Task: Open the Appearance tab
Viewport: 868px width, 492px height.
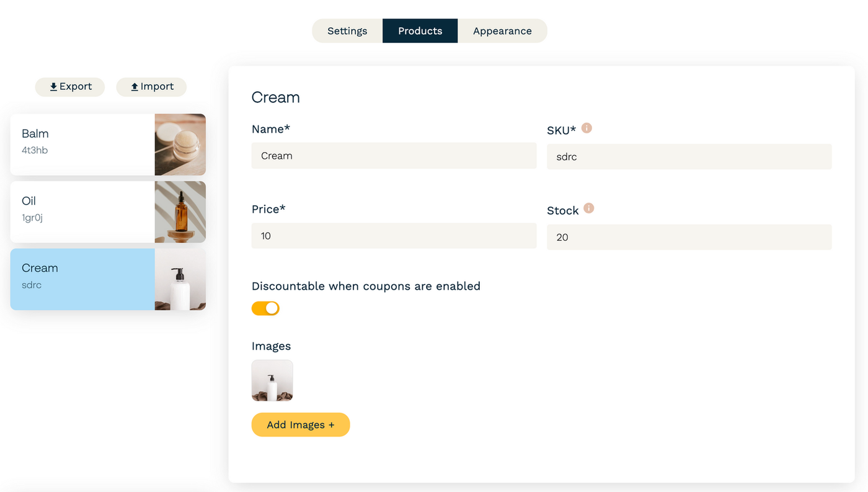Action: pos(502,31)
